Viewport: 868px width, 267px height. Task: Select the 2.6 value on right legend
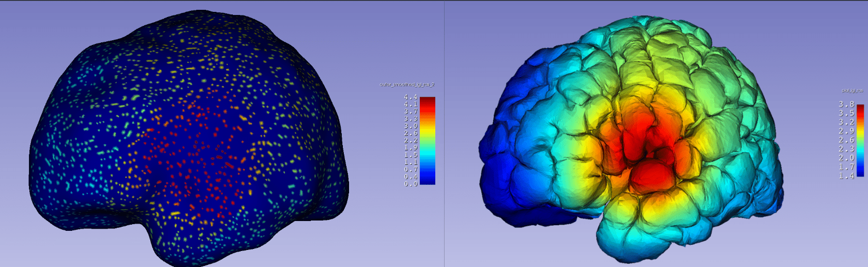[x=846, y=140]
